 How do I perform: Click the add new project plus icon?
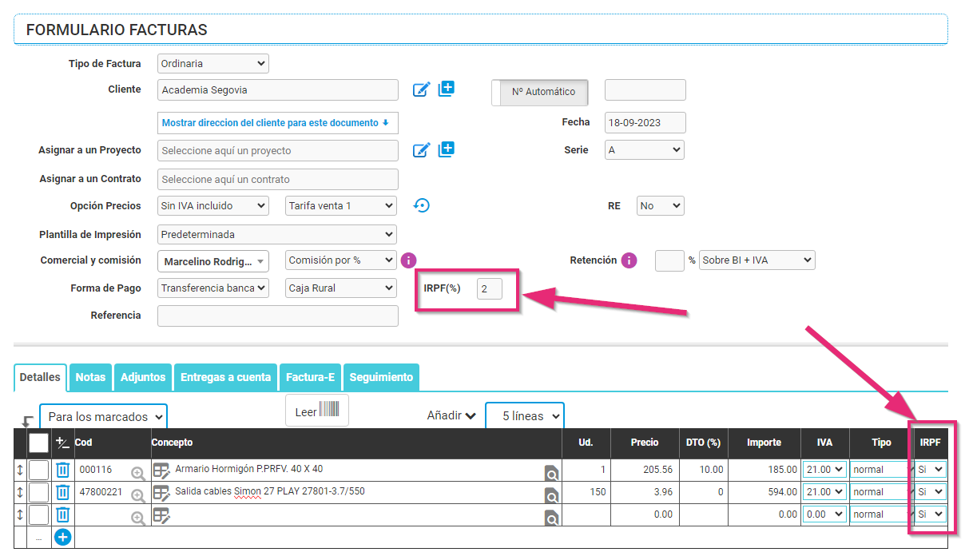coord(447,149)
